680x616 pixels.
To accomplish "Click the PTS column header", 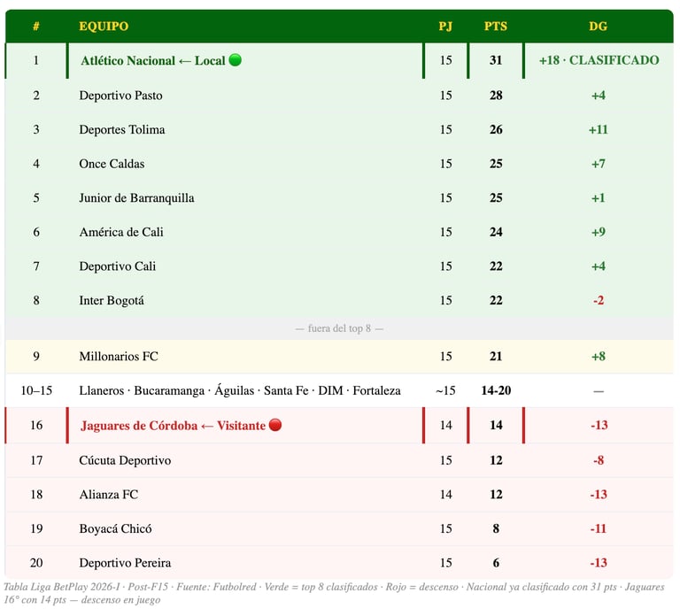I will pyautogui.click(x=496, y=27).
